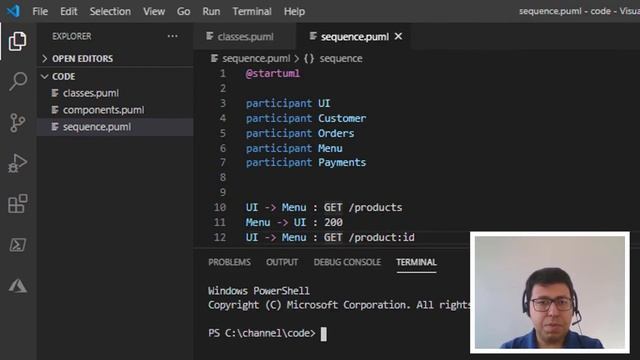Open the Help menu
The width and height of the screenshot is (640, 360).
tap(294, 11)
